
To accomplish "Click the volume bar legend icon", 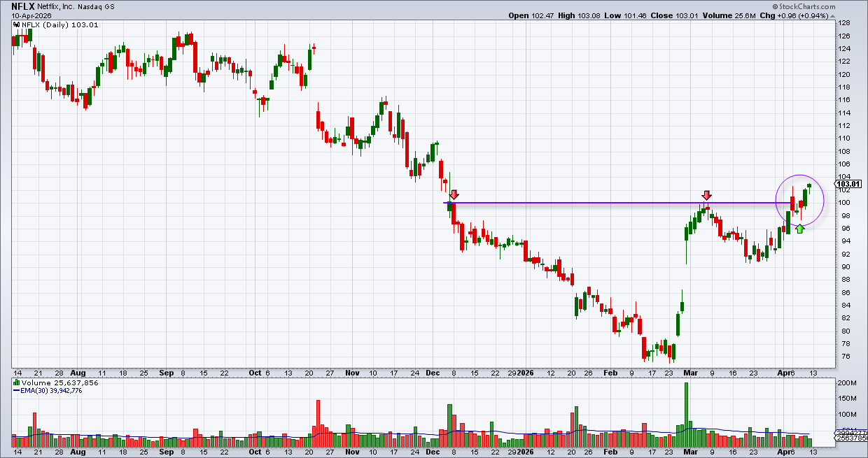I will coord(17,383).
